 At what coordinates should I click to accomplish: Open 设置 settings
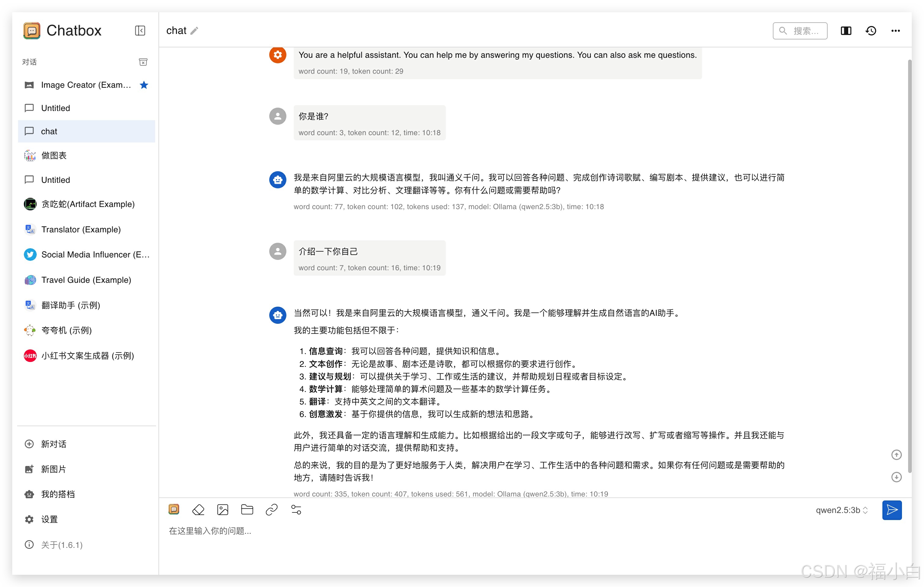pyautogui.click(x=49, y=519)
